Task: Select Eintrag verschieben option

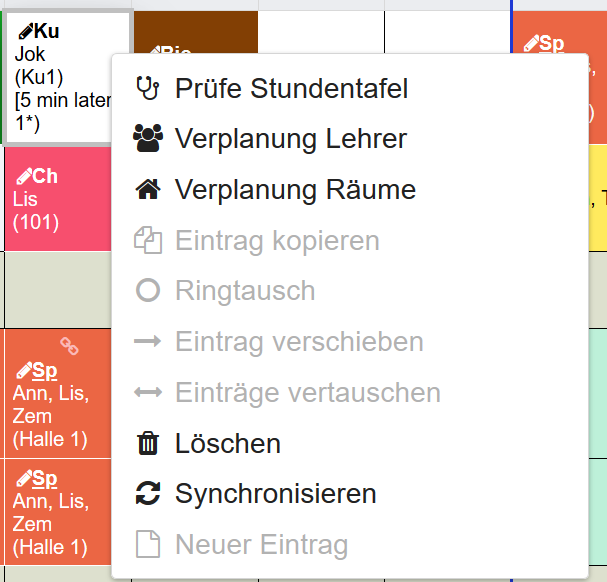Action: [299, 342]
